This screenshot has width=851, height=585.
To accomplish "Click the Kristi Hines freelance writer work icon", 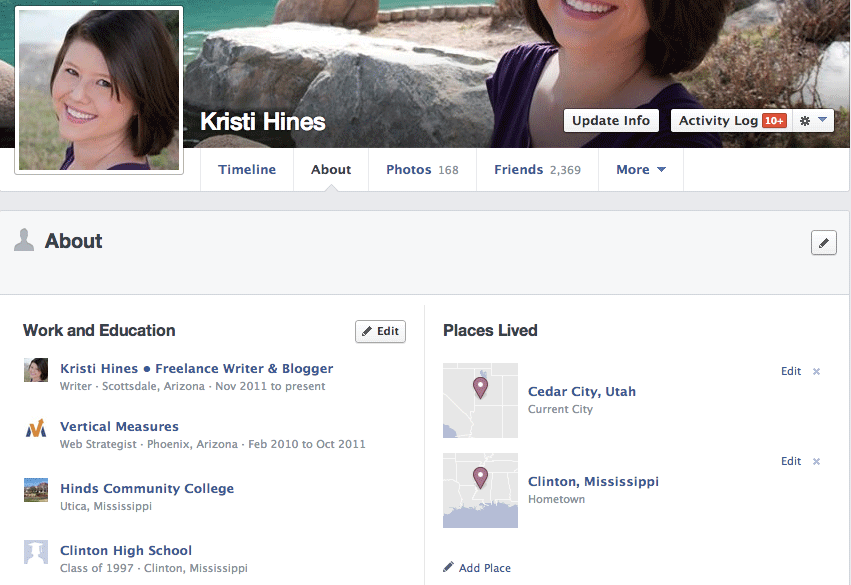I will (x=35, y=370).
